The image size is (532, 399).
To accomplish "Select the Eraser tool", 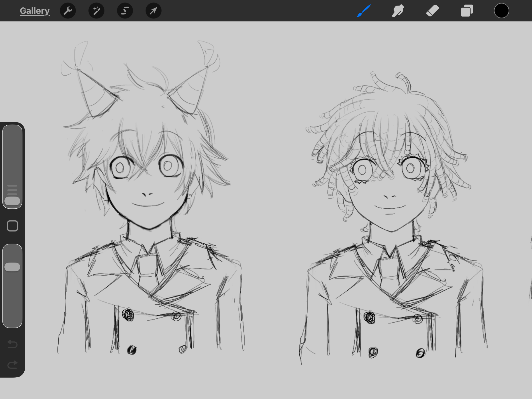I will coord(432,11).
